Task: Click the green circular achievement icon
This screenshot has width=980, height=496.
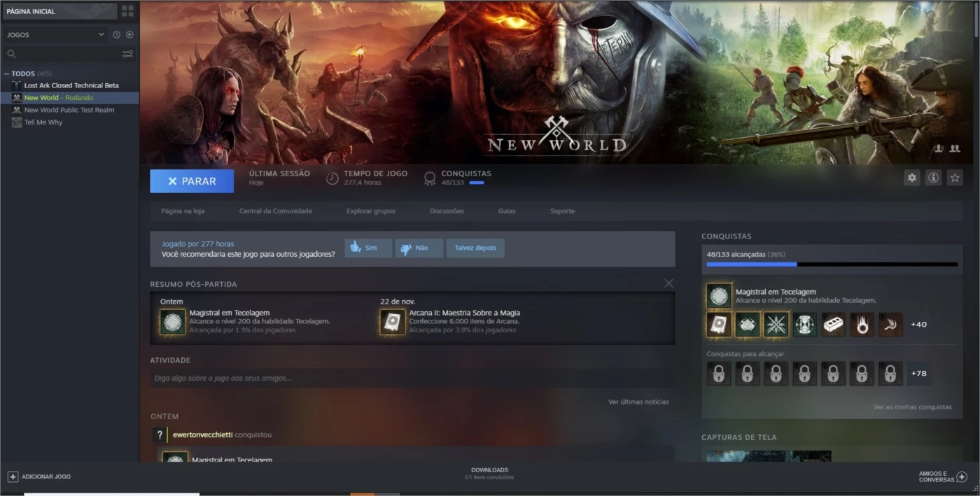Action: pyautogui.click(x=804, y=325)
